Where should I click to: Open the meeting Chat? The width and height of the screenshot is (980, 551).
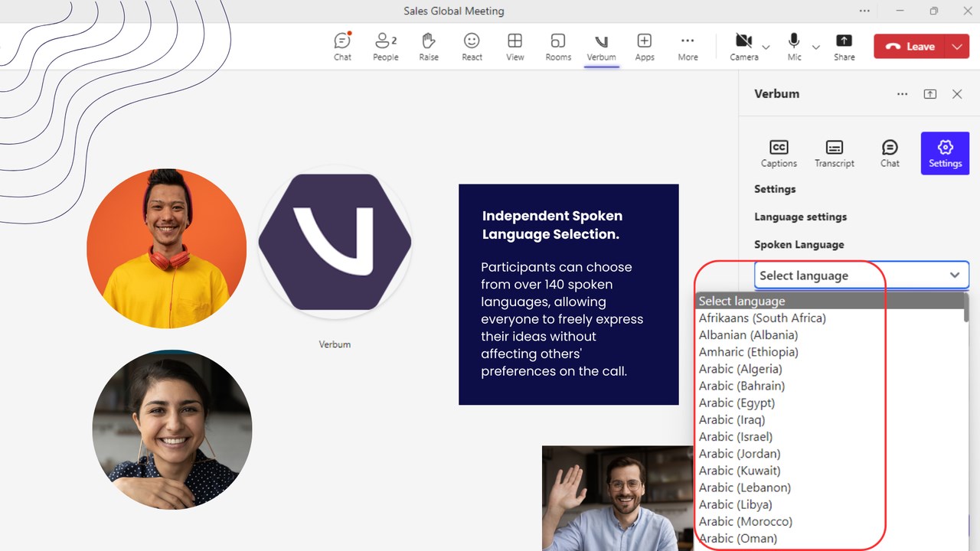click(x=342, y=47)
